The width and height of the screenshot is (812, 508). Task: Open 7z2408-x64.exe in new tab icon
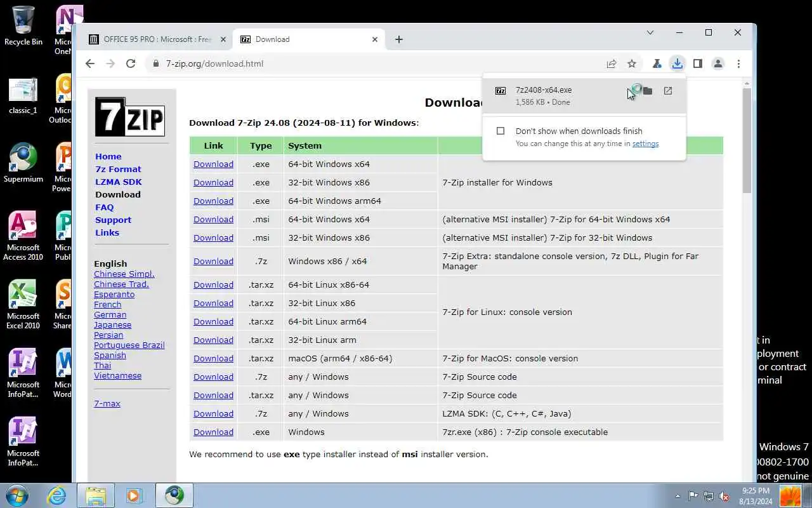tap(668, 91)
